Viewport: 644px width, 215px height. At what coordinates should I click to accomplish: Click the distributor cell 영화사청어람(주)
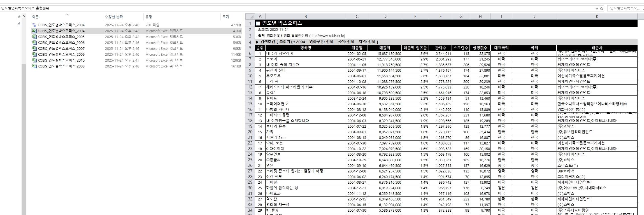coord(597,109)
